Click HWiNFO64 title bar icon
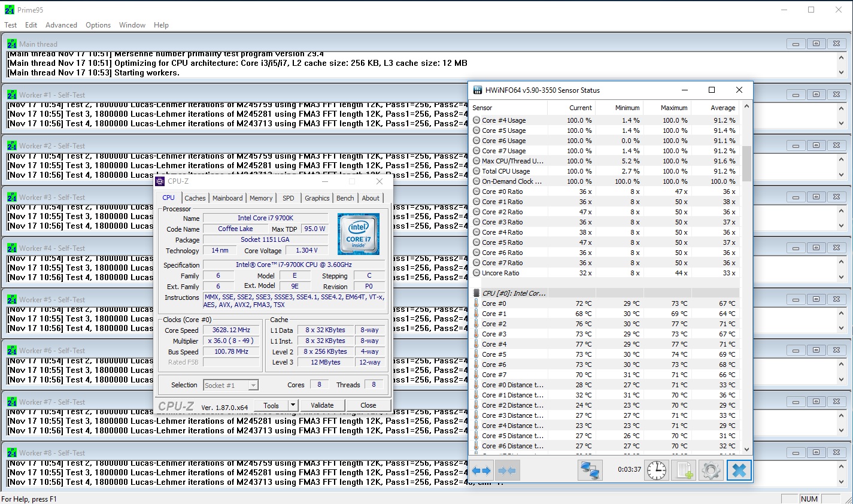853x504 pixels. (x=478, y=90)
